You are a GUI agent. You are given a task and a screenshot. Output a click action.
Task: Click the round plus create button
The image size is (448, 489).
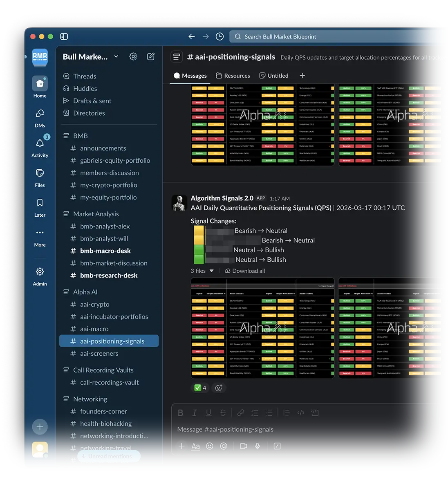40,426
